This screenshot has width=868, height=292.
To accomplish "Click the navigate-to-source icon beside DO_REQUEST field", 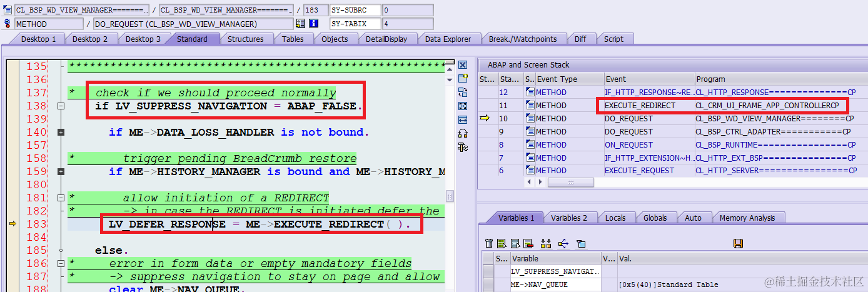I will click(301, 24).
